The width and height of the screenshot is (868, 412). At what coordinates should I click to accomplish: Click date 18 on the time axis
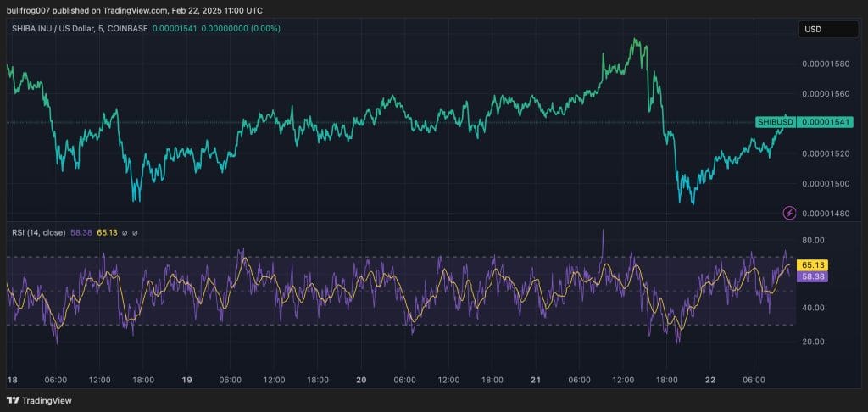pyautogui.click(x=12, y=380)
